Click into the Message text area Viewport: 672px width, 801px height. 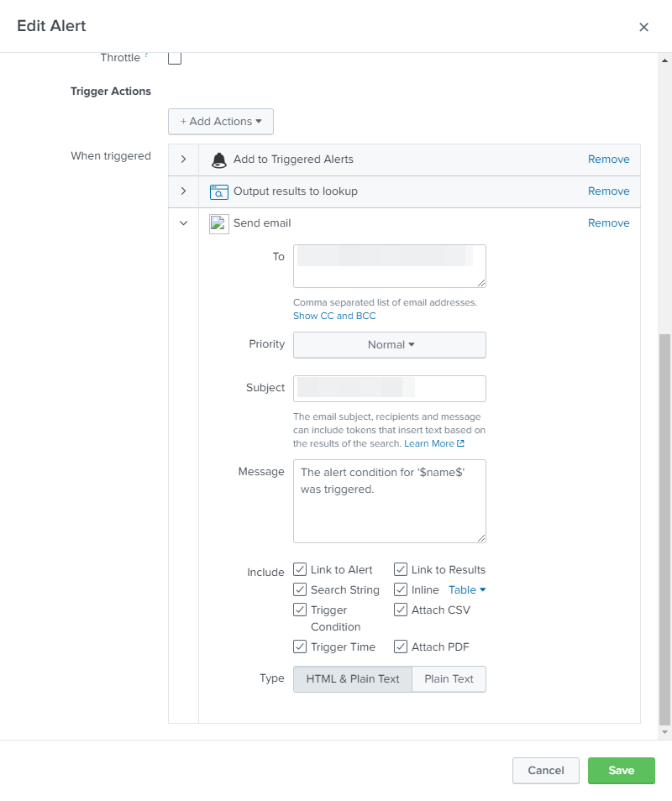[390, 508]
